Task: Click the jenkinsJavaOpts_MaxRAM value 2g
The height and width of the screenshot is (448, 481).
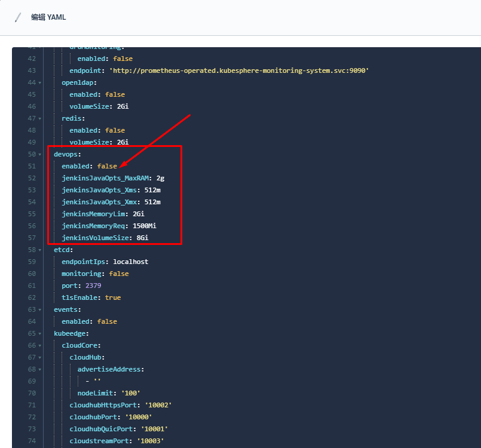Action: (161, 178)
